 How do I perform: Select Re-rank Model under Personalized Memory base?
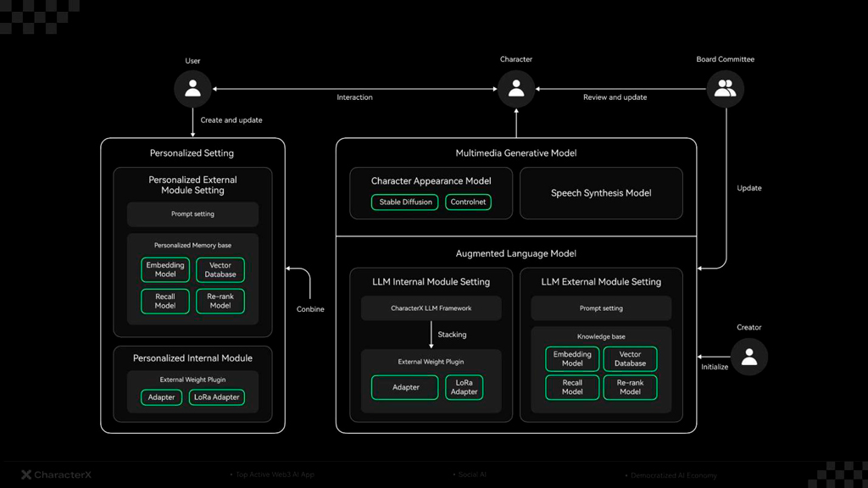(x=220, y=301)
